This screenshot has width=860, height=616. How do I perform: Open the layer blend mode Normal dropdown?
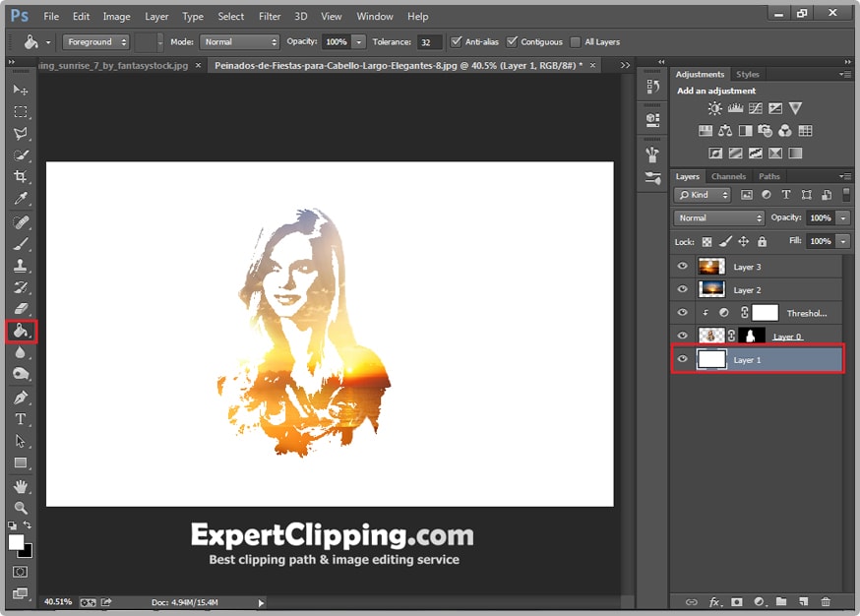coord(719,217)
